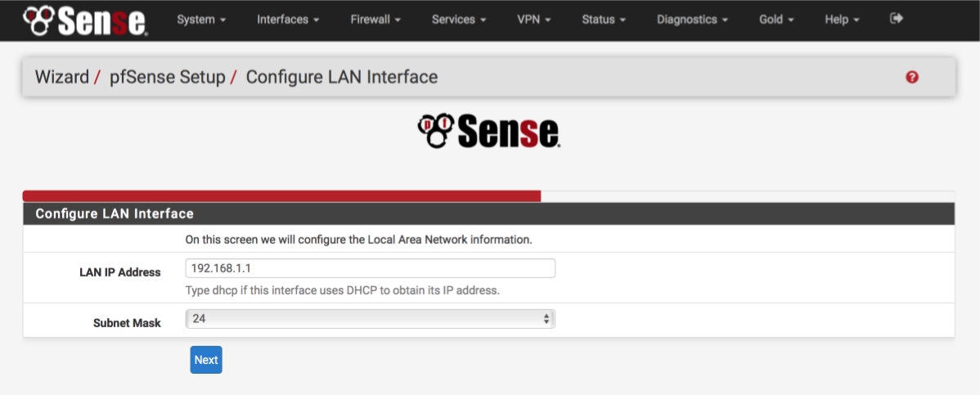The image size is (980, 395).
Task: Click the Next button
Action: [x=206, y=360]
